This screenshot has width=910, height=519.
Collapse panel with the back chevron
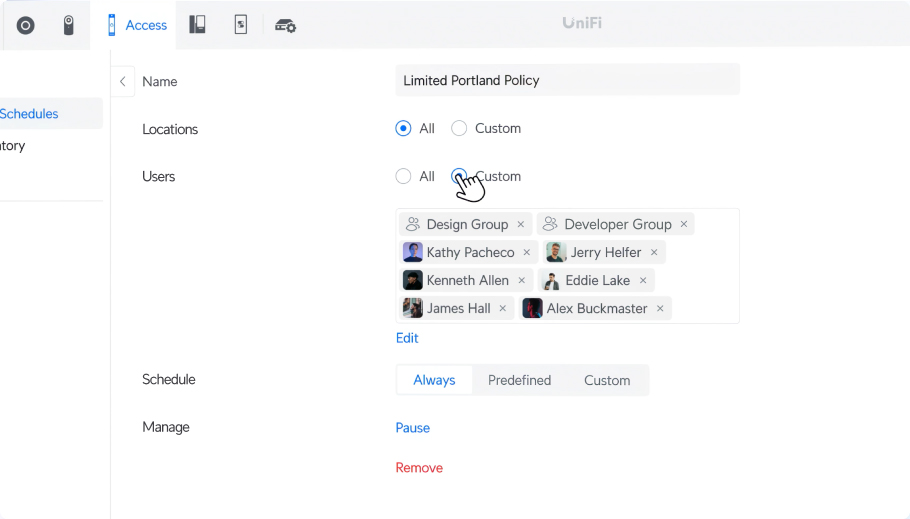[122, 81]
